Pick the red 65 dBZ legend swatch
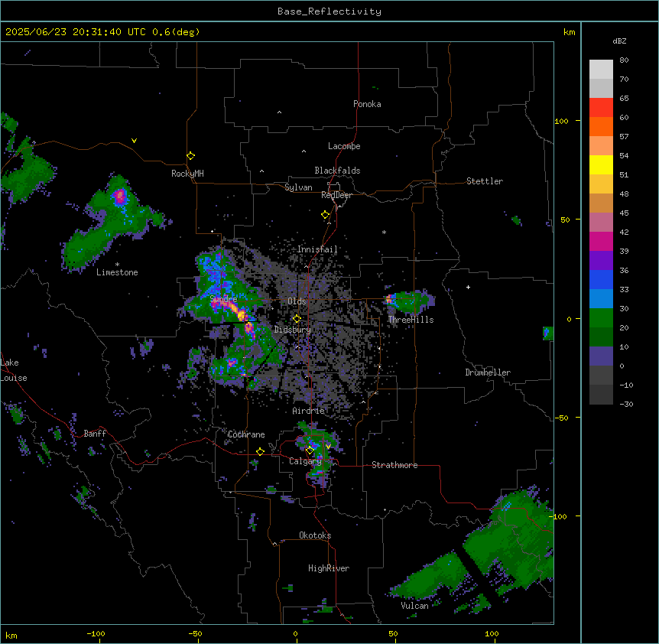 pos(601,108)
